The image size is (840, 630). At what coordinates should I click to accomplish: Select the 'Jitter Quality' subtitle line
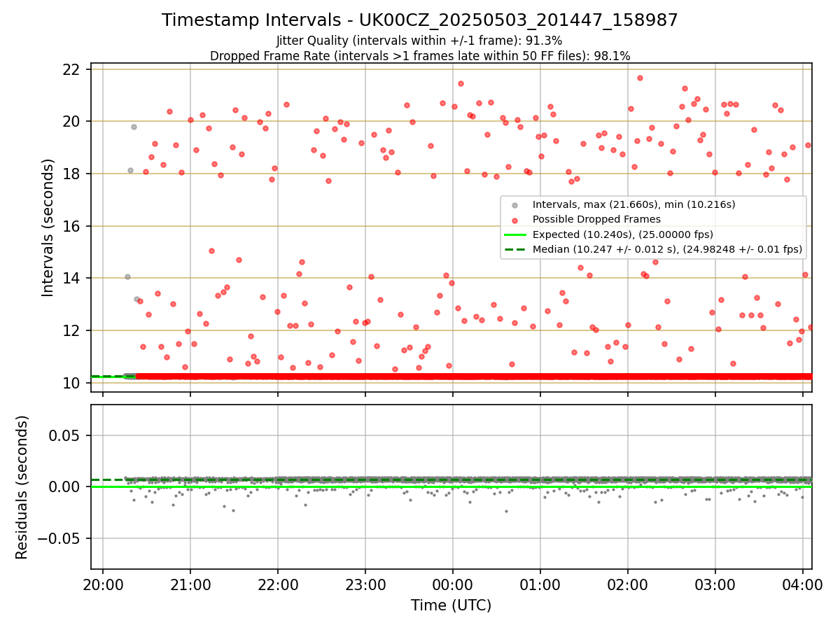(x=419, y=41)
